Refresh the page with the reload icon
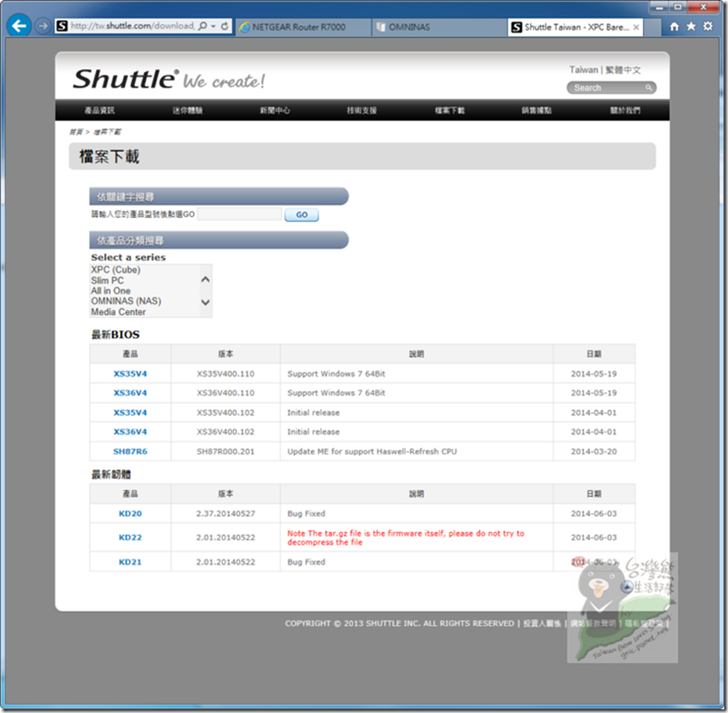This screenshot has height=713, width=728. click(224, 26)
